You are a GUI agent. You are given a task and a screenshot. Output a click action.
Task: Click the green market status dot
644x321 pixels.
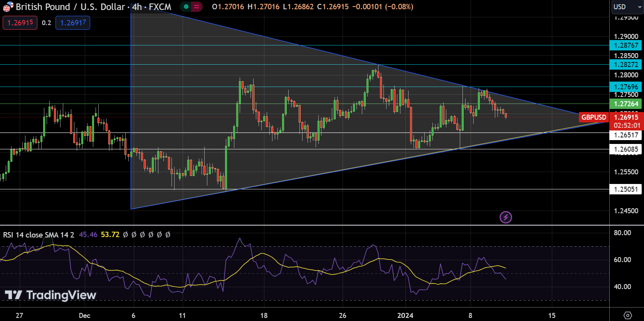tap(186, 7)
